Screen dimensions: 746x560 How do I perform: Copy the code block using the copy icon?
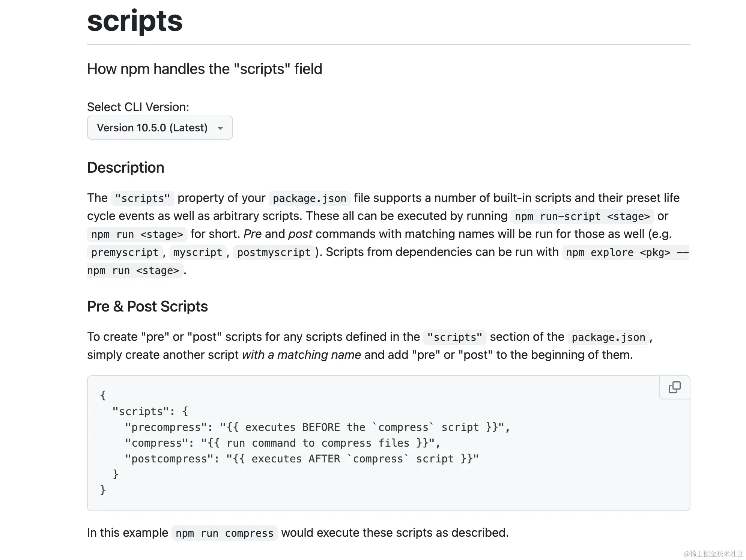674,387
